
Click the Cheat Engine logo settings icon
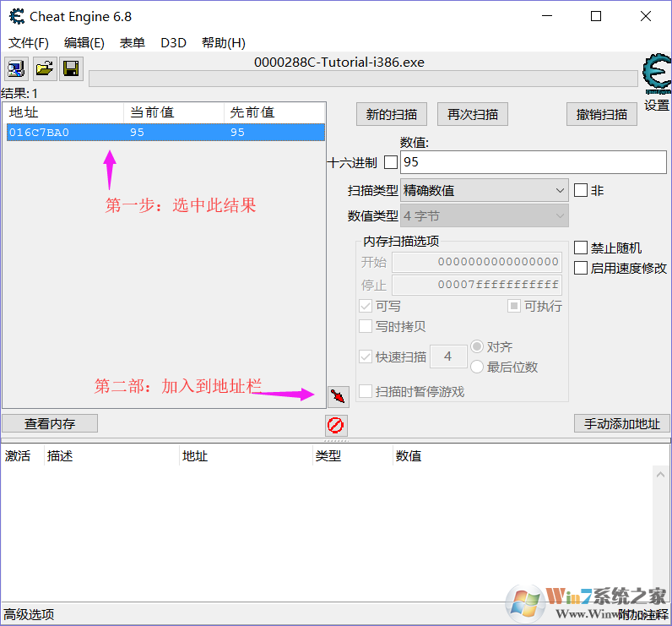(656, 73)
